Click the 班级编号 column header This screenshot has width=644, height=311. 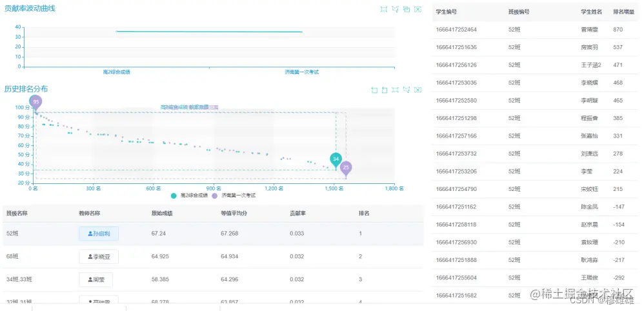[x=519, y=12]
